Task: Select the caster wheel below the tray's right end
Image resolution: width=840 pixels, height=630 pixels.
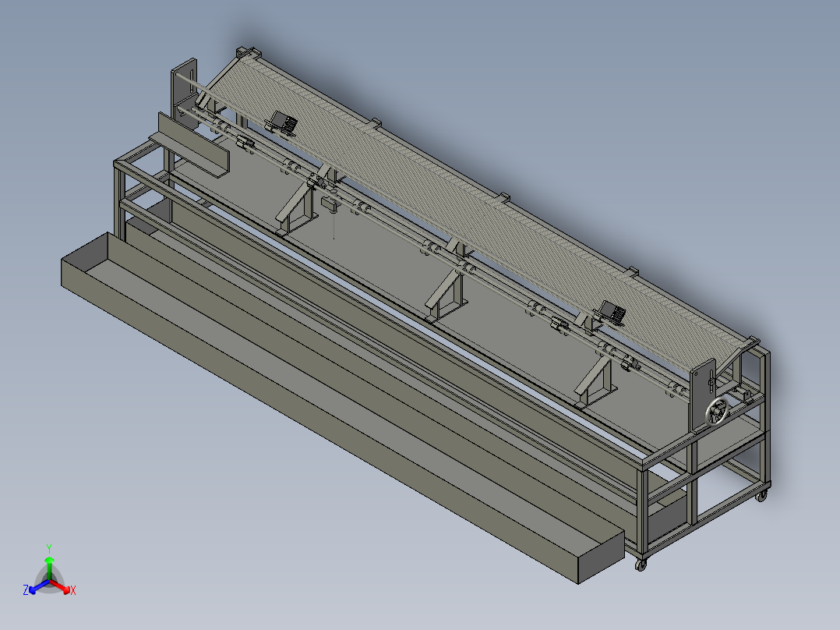Action: tap(641, 565)
